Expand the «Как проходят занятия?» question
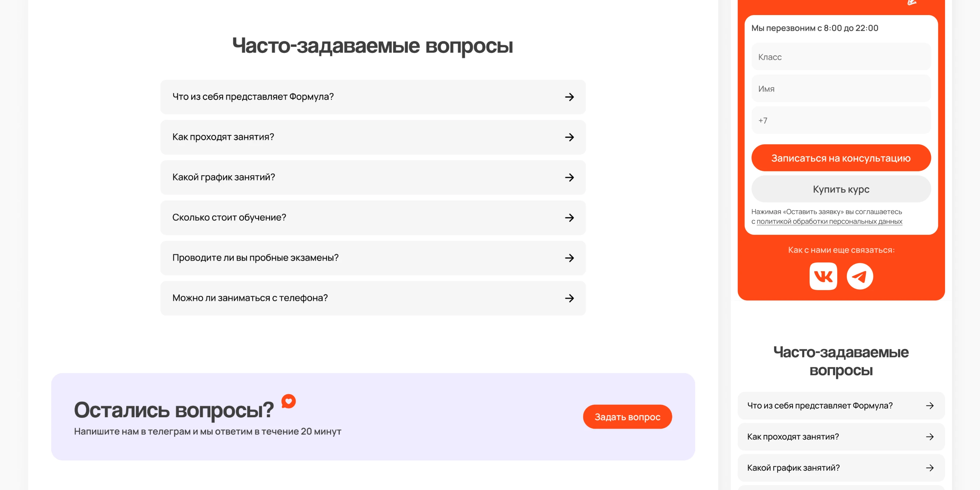 pos(373,138)
